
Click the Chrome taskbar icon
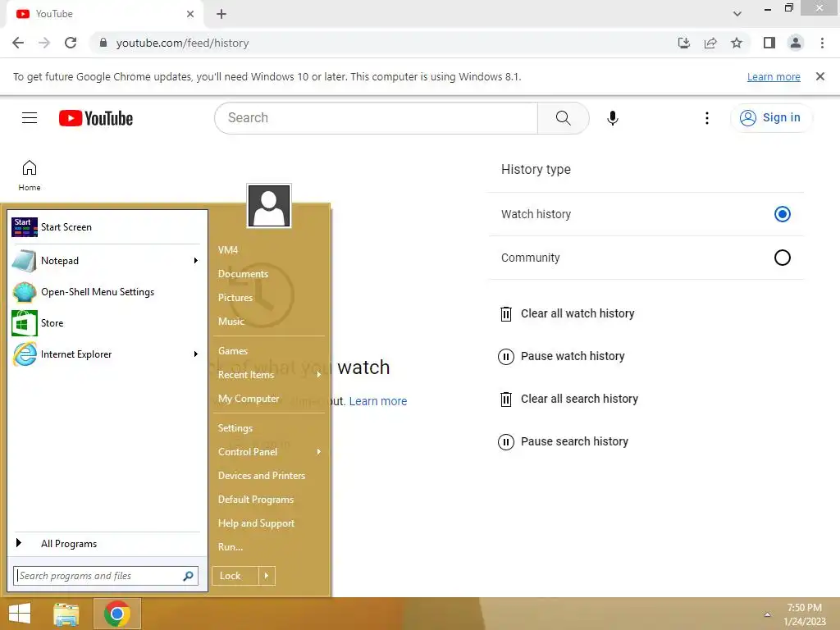117,614
